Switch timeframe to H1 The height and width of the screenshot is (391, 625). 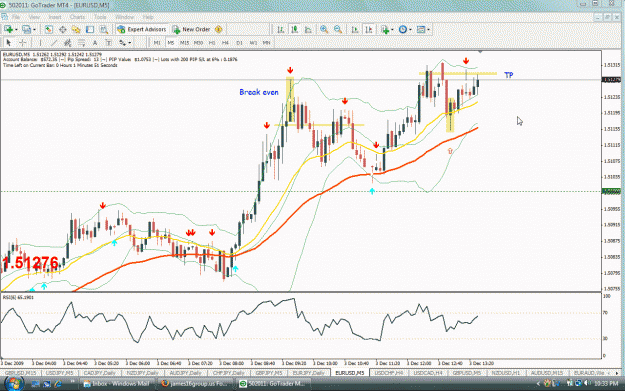tap(212, 43)
